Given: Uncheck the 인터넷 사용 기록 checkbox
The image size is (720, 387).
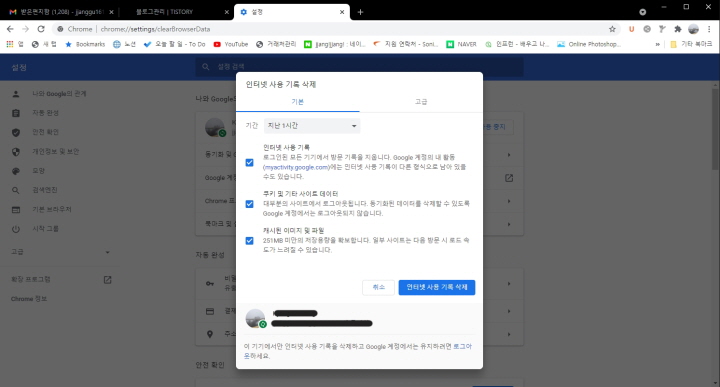Looking at the screenshot, I should [249, 163].
